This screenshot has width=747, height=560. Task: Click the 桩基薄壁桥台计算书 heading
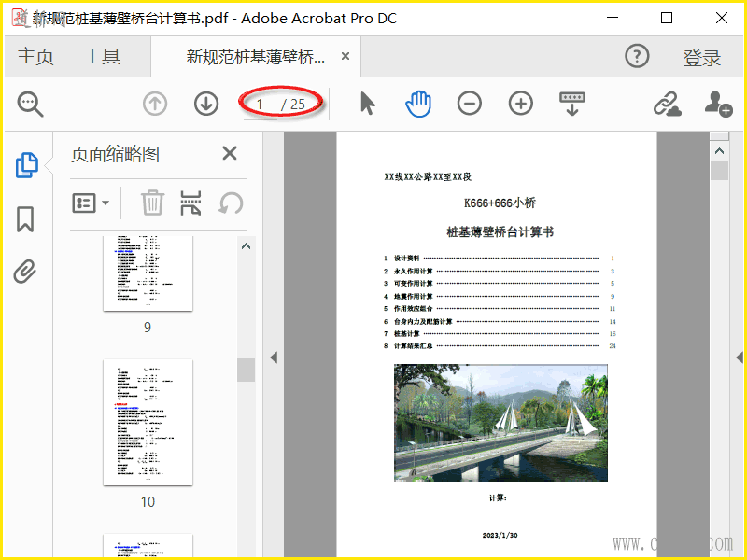pyautogui.click(x=500, y=231)
